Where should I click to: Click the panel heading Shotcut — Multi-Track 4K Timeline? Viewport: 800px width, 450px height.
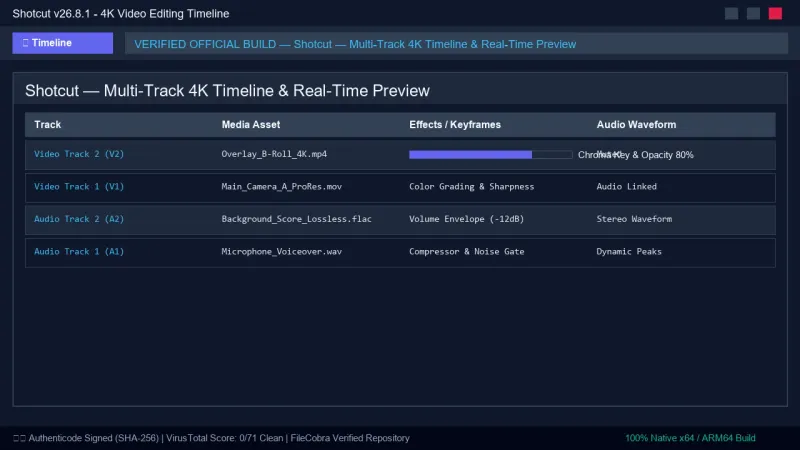coord(228,91)
